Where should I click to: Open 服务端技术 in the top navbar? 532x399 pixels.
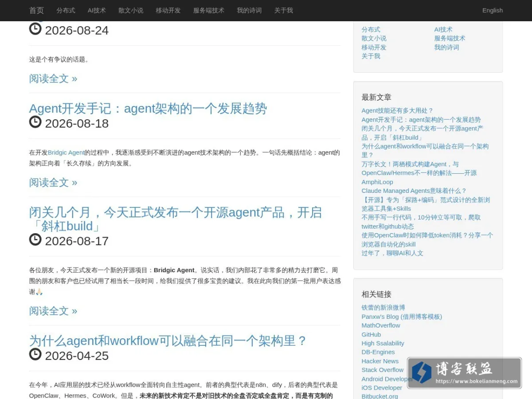208,10
